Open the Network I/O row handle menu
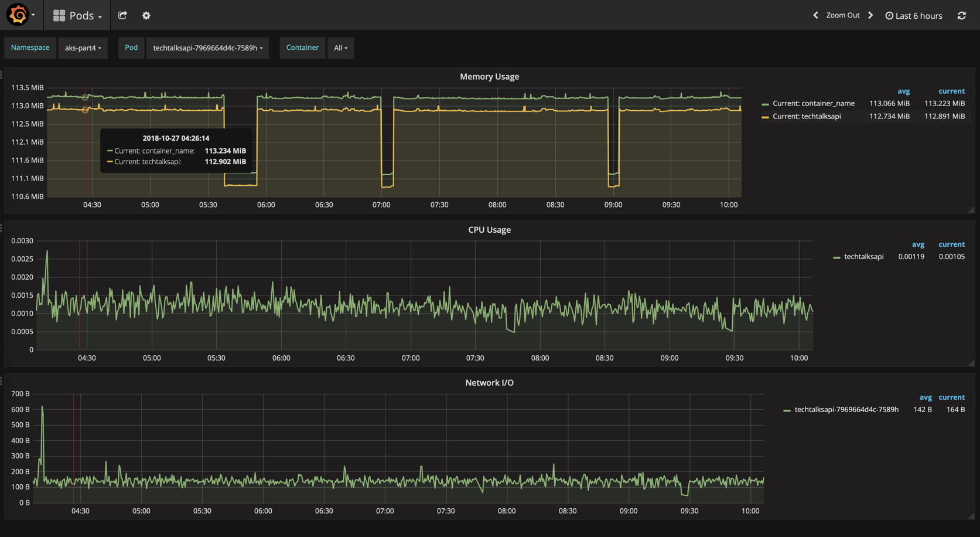The height and width of the screenshot is (537, 980). coord(2,380)
